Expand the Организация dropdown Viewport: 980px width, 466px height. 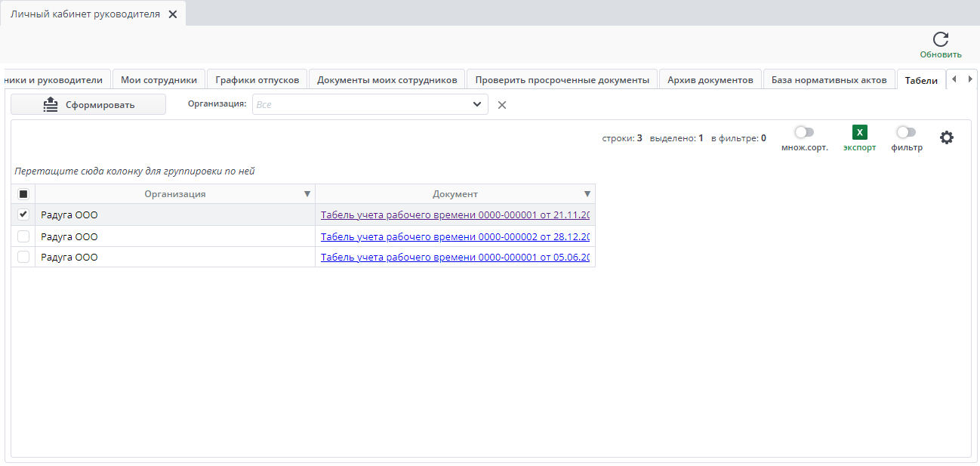476,104
